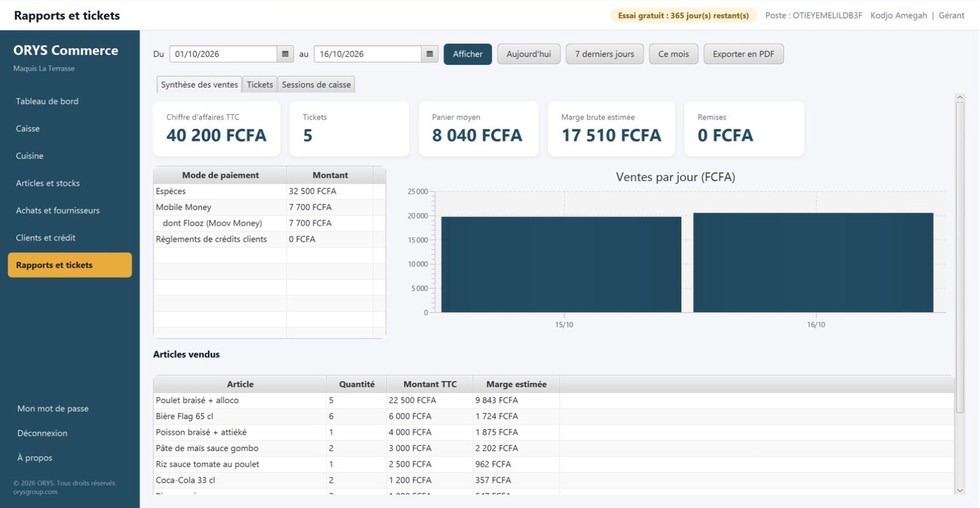The image size is (980, 508).
Task: Focus the Du start date field
Action: pos(223,54)
